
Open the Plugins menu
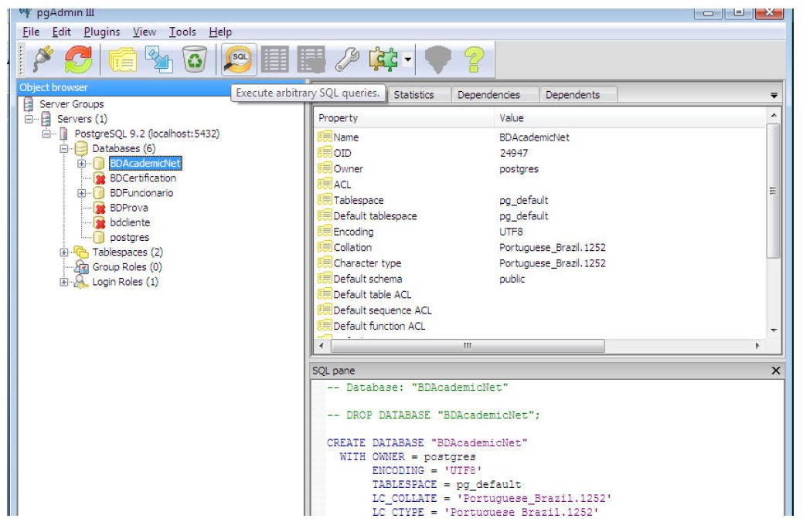[x=102, y=32]
